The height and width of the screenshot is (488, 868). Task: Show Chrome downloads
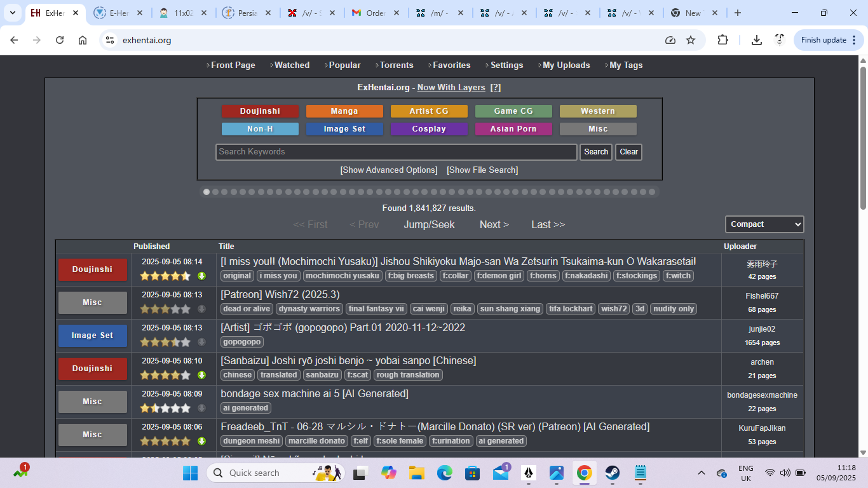[756, 40]
